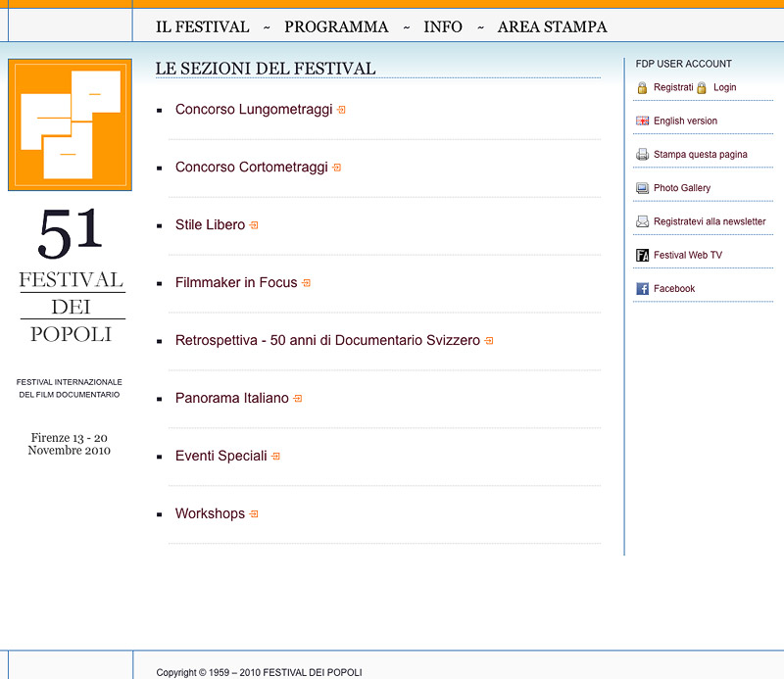
Task: Click the Photo Gallery monitor icon
Action: 643,188
